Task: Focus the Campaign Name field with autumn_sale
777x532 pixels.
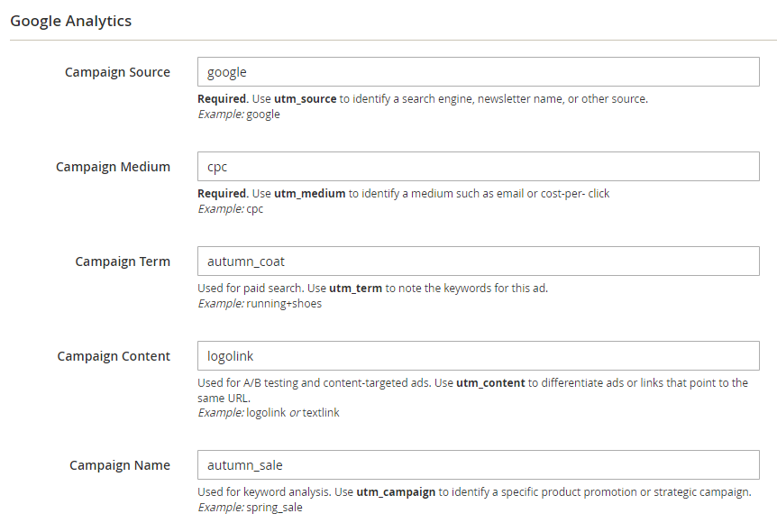Action: 479,465
